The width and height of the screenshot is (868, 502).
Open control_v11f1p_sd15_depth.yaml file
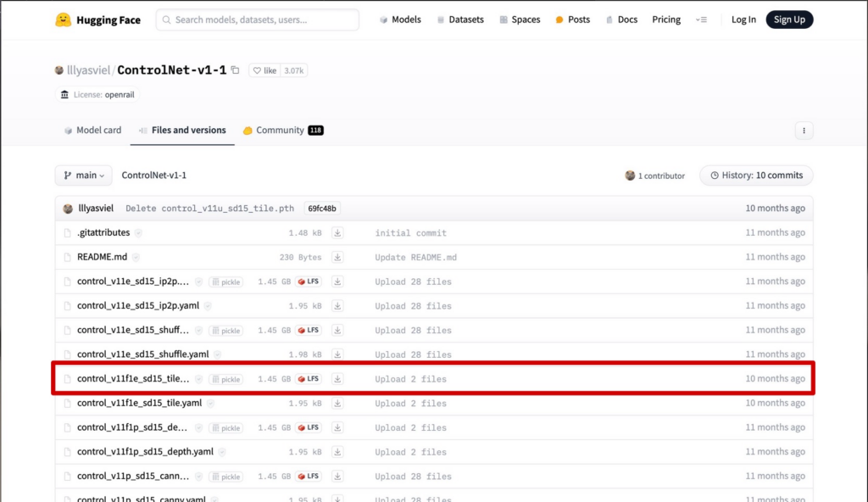[x=145, y=452]
